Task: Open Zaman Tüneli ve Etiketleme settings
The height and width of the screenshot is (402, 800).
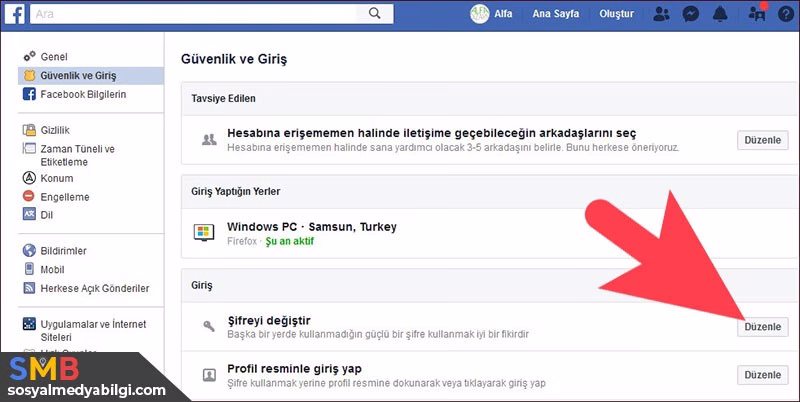Action: [x=78, y=155]
